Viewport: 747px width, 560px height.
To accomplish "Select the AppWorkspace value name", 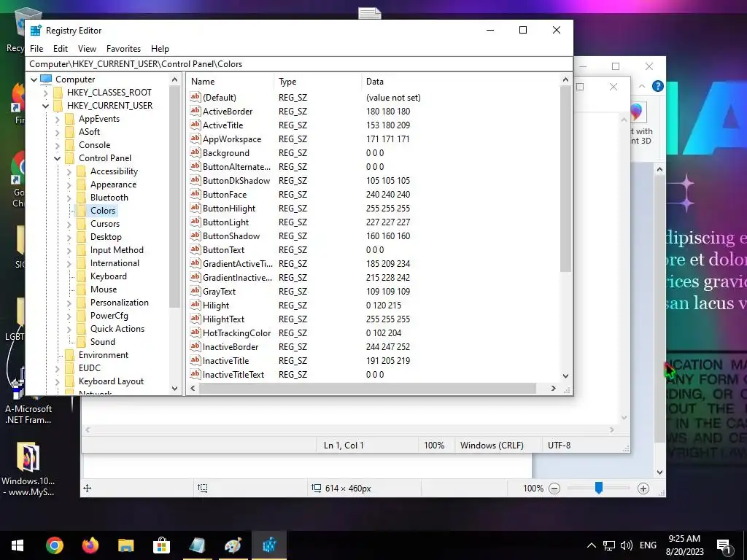I will pos(232,139).
